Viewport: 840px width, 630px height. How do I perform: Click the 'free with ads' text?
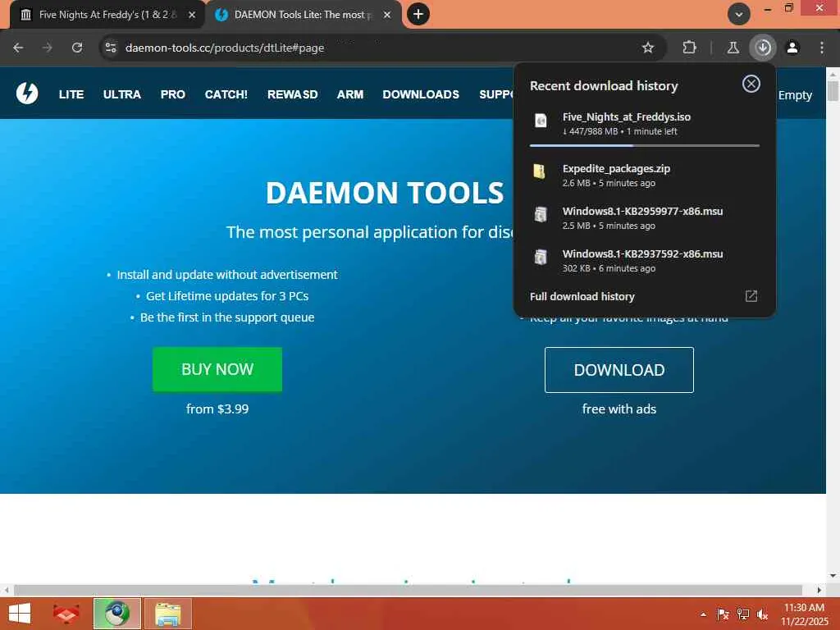click(619, 409)
